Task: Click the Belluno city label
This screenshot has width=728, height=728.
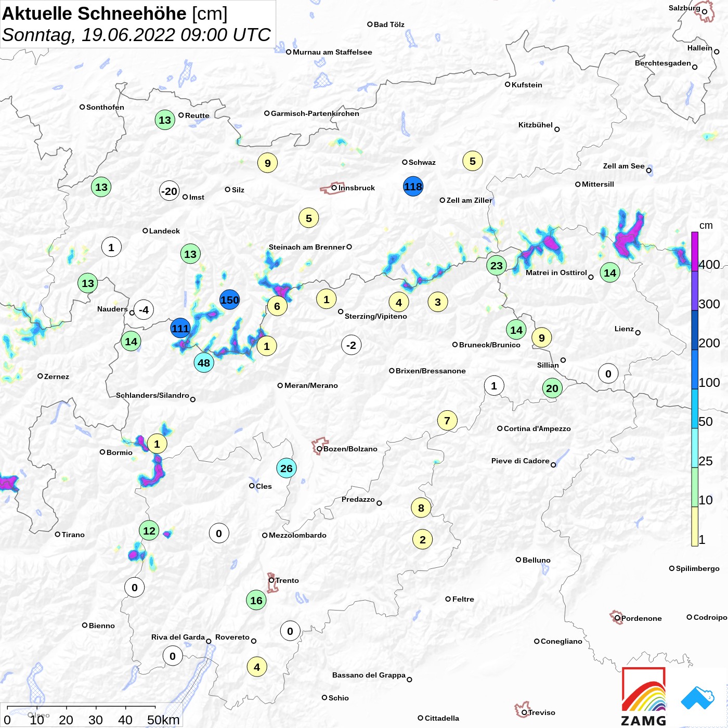Action: (537, 560)
